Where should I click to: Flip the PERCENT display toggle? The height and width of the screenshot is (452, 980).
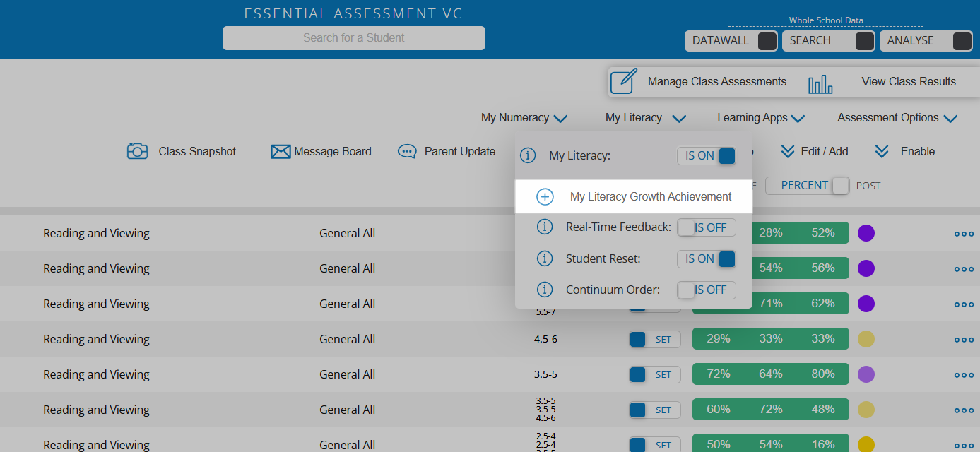pyautogui.click(x=808, y=186)
